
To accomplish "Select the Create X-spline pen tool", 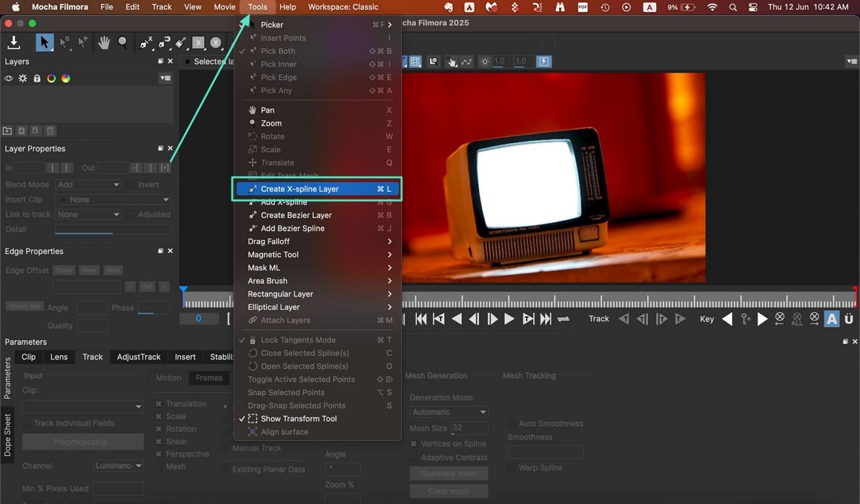I will (x=146, y=43).
